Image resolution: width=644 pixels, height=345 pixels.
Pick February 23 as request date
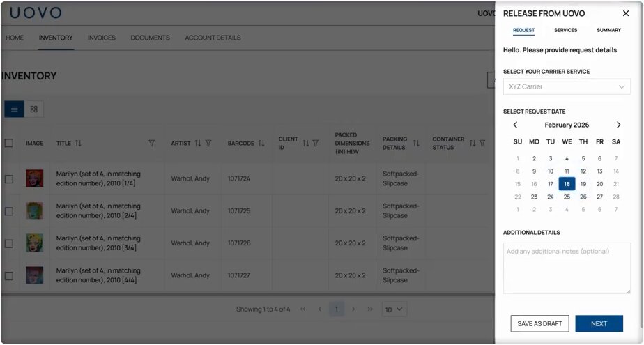coord(534,197)
